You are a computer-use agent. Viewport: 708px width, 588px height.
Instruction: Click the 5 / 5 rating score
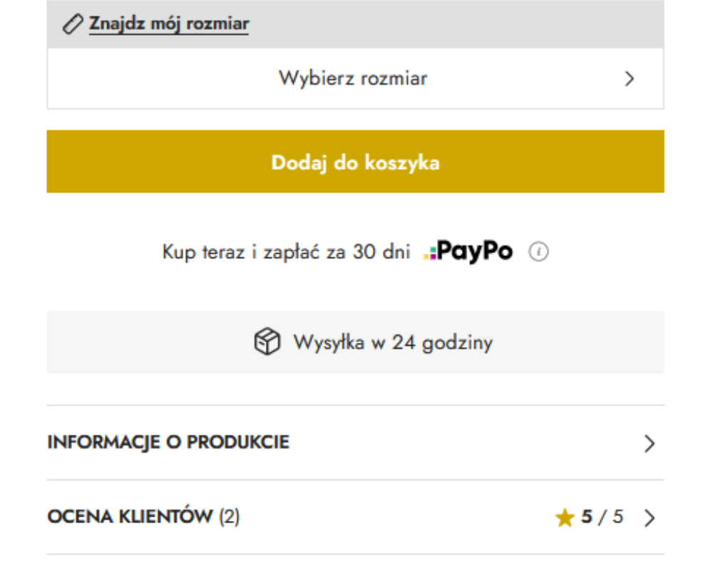tap(602, 517)
